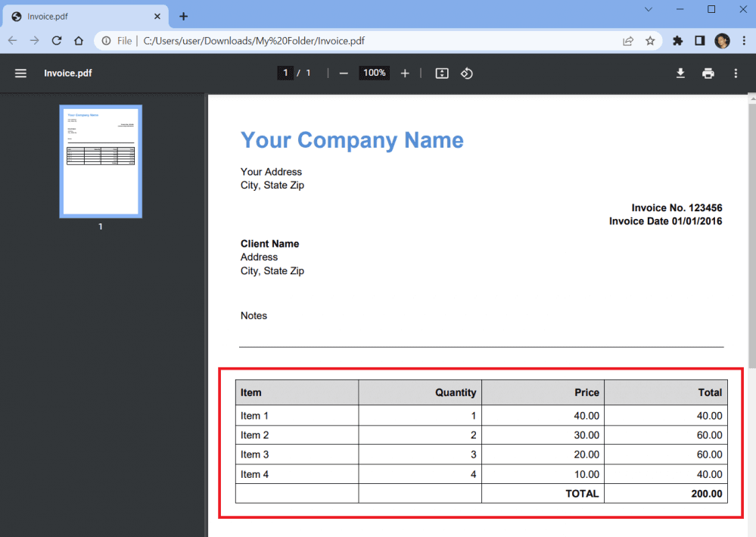Download the Invoice.pdf file
Image resolution: width=756 pixels, height=537 pixels.
pos(680,73)
